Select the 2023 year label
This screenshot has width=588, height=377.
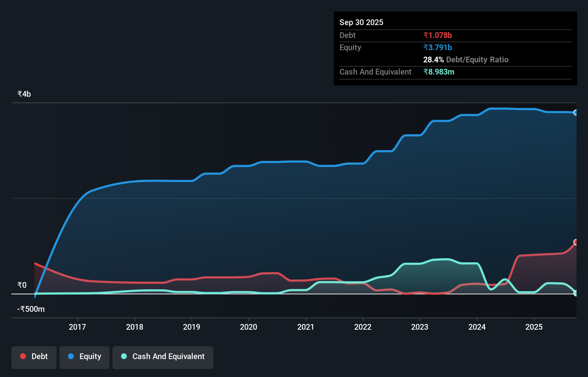420,327
